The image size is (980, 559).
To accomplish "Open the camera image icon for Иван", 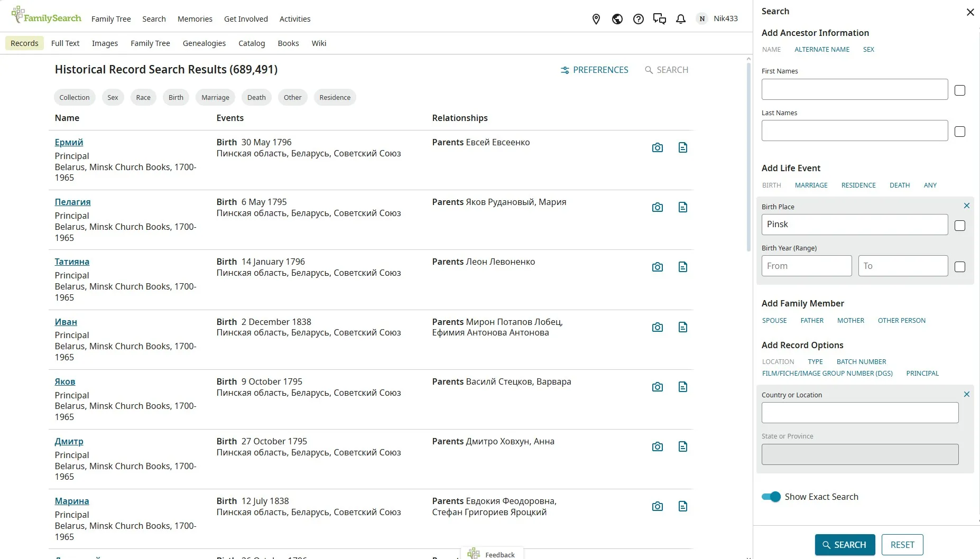I will (657, 328).
